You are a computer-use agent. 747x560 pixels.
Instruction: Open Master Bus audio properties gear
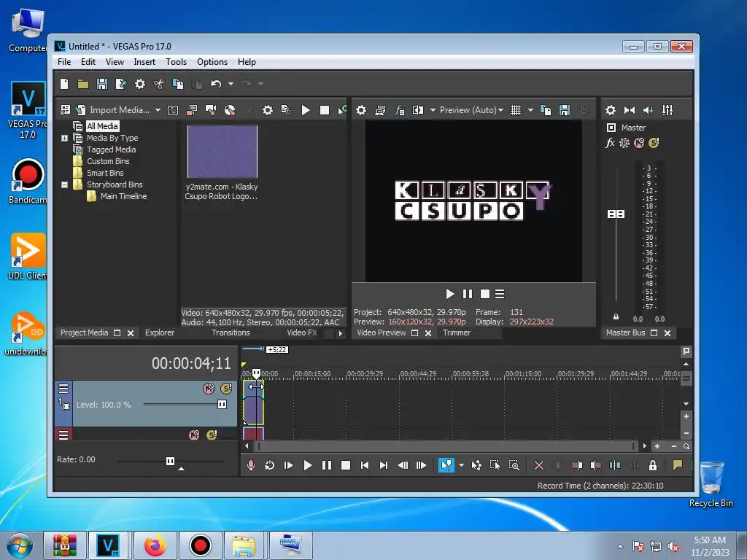611,110
